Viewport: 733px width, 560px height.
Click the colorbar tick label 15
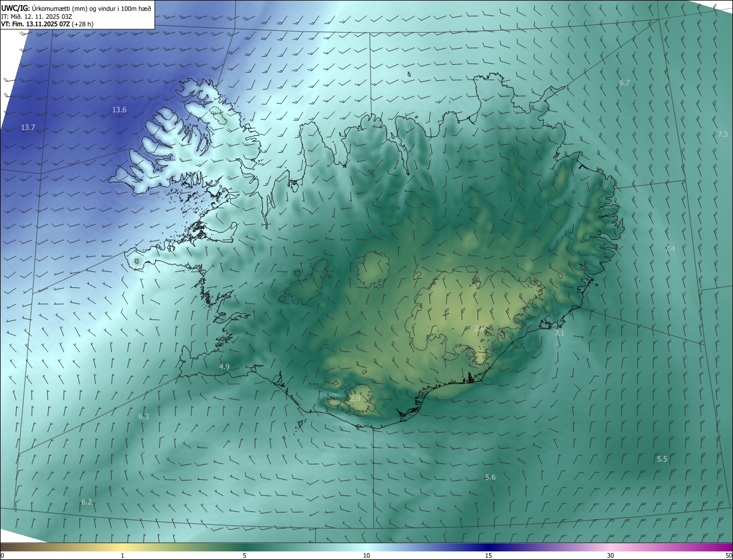488,556
